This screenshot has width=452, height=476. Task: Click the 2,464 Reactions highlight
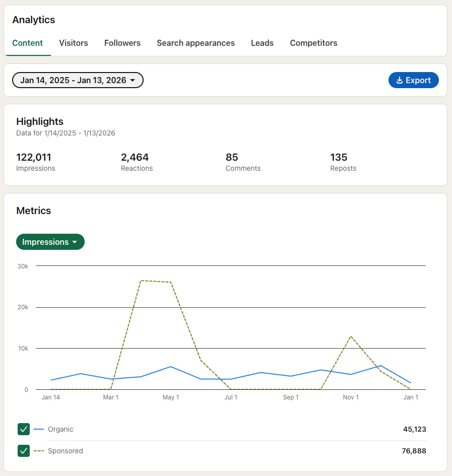pos(135,158)
